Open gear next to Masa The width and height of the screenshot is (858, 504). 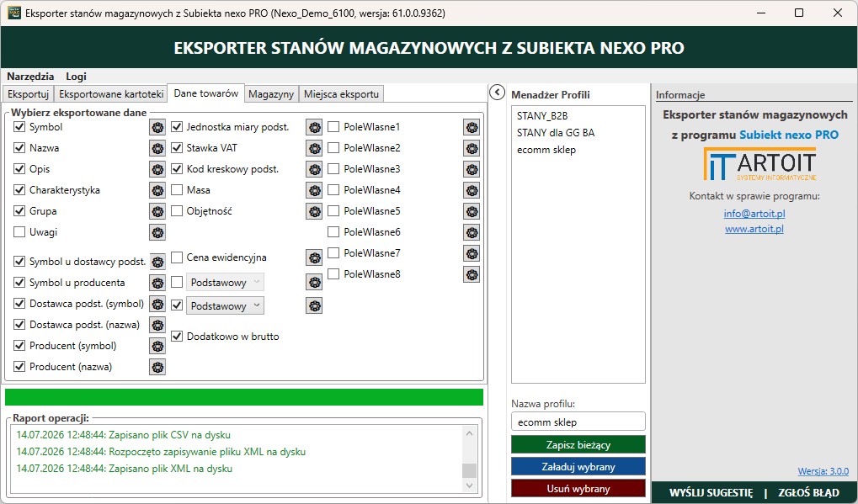[314, 190]
